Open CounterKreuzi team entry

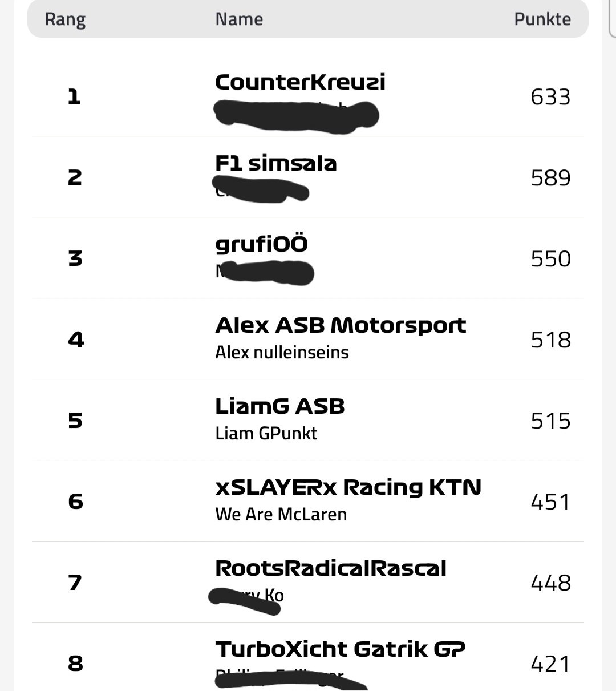pos(300,82)
